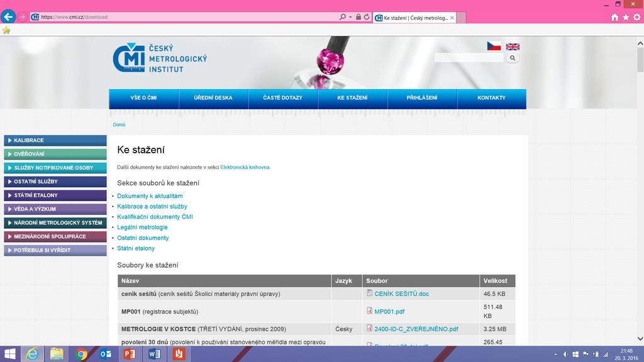Click the address bar lock icon
This screenshot has width=644, height=362.
click(358, 17)
